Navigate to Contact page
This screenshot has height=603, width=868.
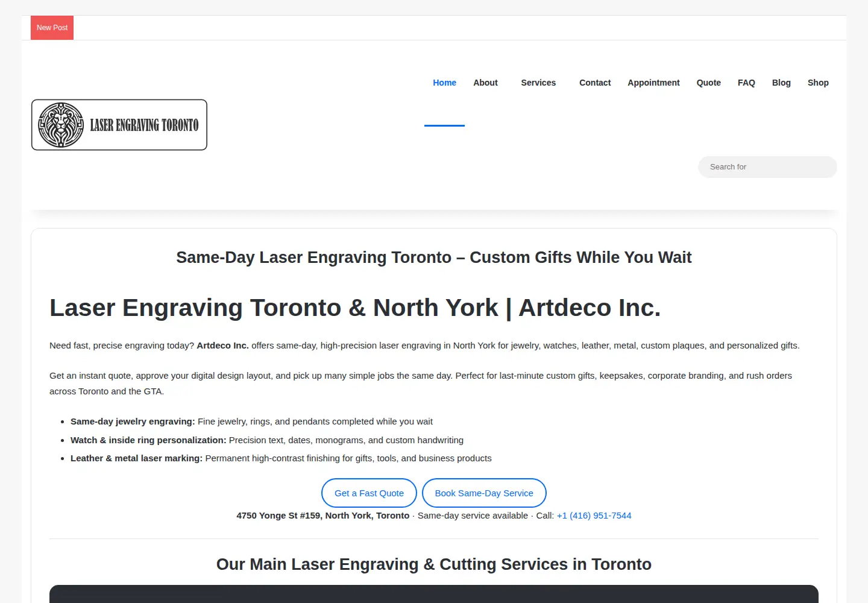(x=595, y=83)
